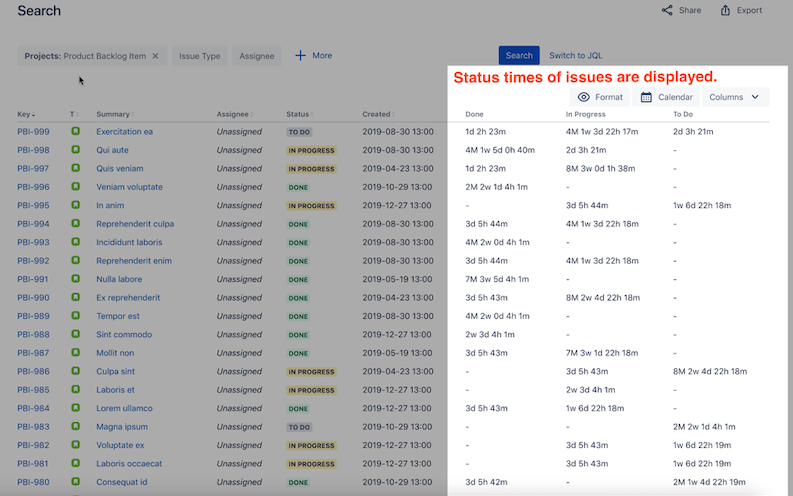Click IN PROGRESS status badge for PBI-998
Image resolution: width=793 pixels, height=496 pixels.
(311, 150)
